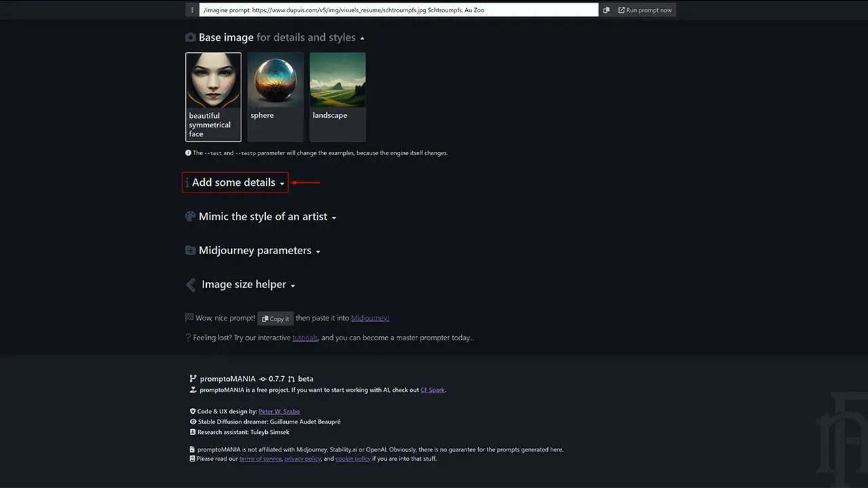Click the '0.7.7' version number text
This screenshot has width=868, height=488.
[x=277, y=379]
